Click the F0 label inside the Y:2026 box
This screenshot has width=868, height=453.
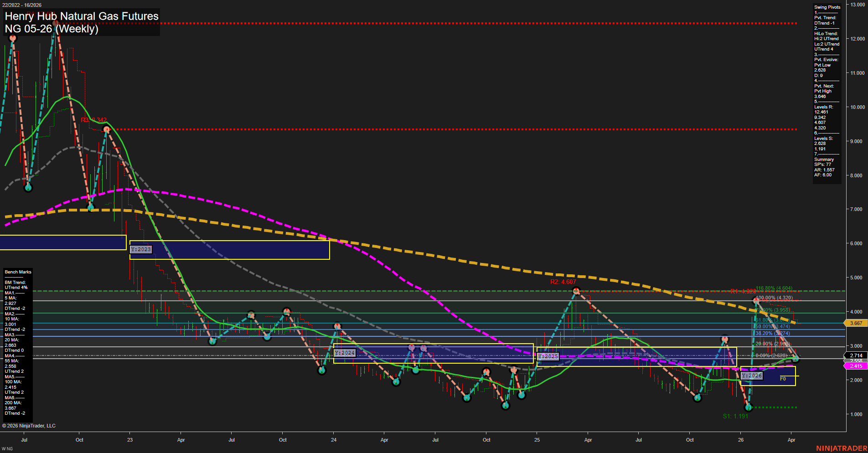pyautogui.click(x=783, y=378)
